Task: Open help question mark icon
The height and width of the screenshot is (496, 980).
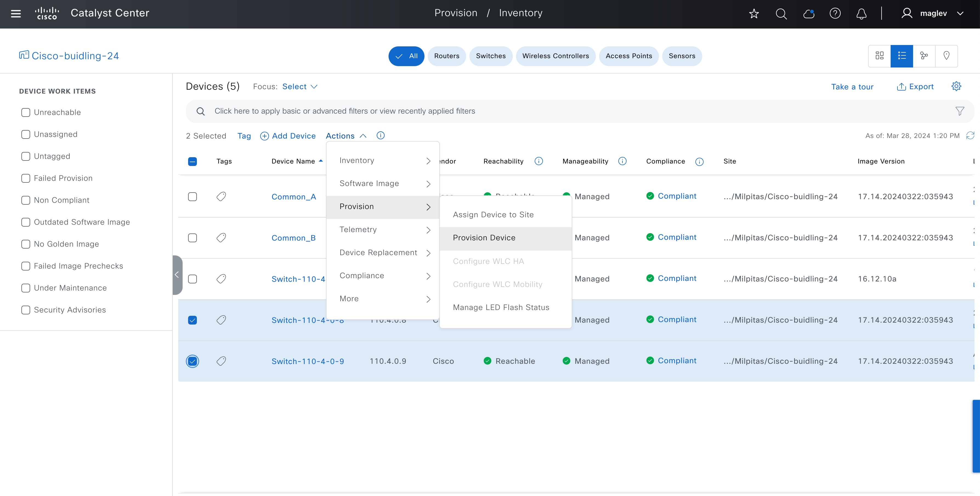Action: pyautogui.click(x=835, y=14)
